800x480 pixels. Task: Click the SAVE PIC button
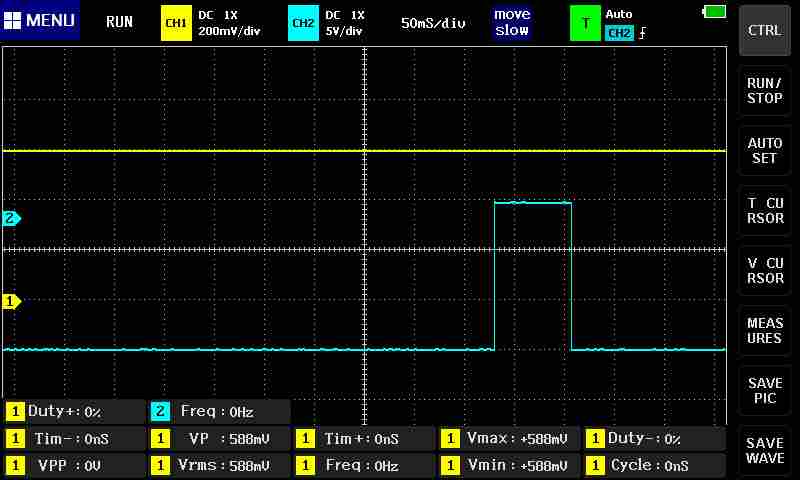pyautogui.click(x=765, y=391)
